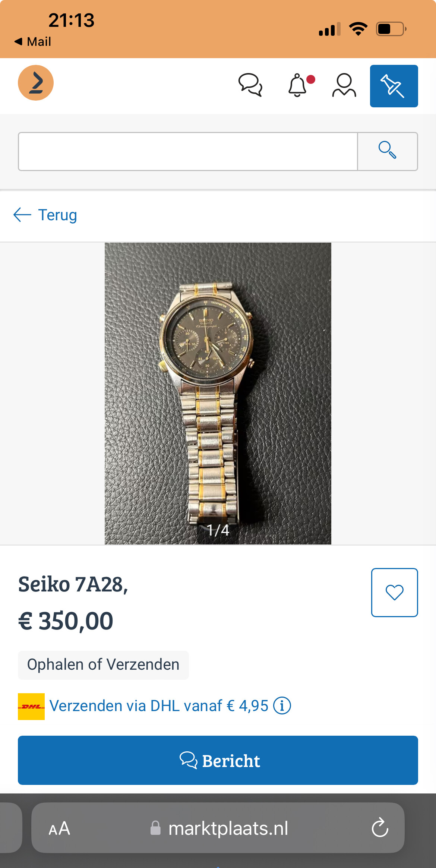Tap the Ophalen of Verzenden label
This screenshot has width=436, height=868.
point(103,665)
